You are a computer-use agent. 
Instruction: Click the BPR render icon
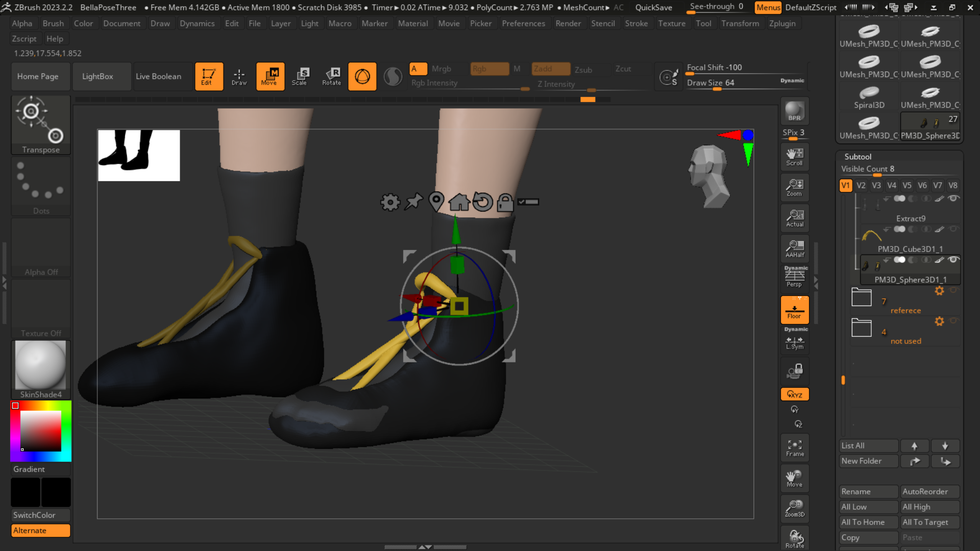[x=794, y=111]
